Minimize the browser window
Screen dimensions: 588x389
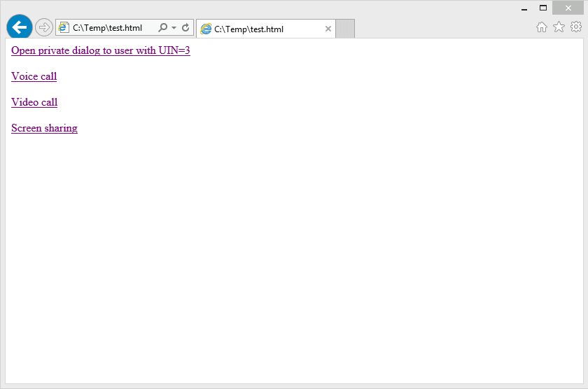[524, 8]
